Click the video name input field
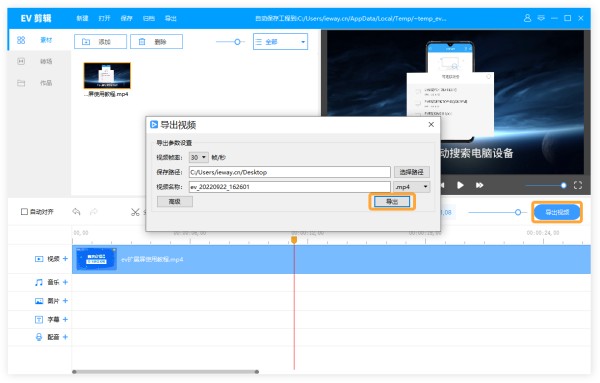The image size is (600, 383). coord(290,187)
